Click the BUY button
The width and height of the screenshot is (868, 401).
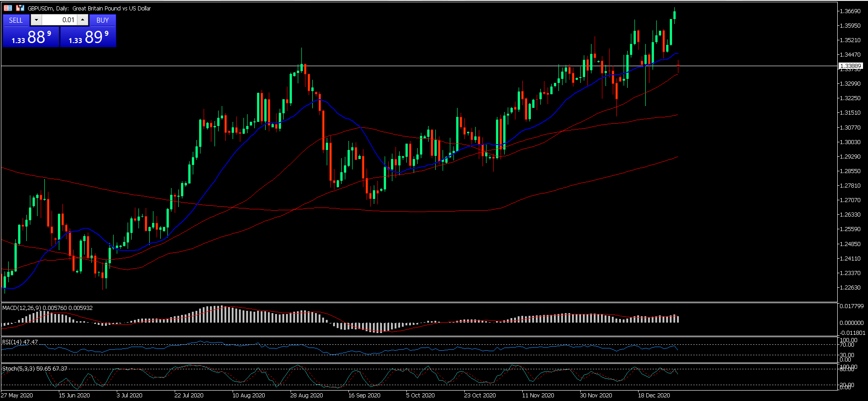pos(103,20)
